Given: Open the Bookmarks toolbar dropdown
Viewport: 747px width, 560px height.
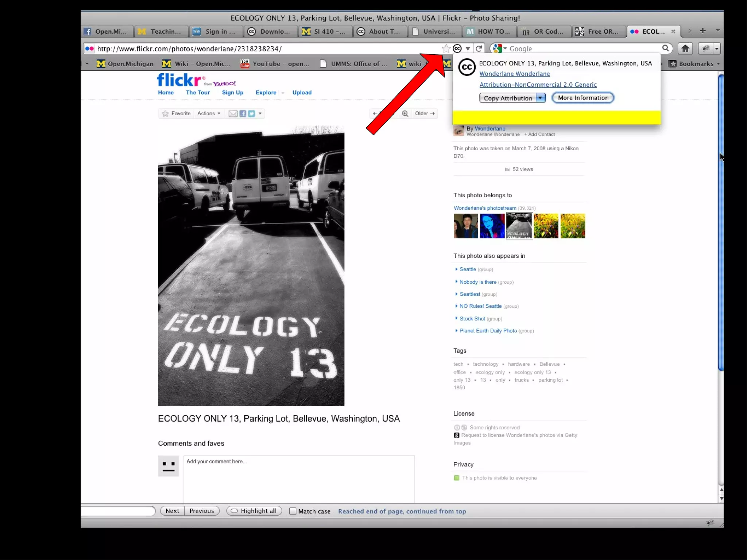Looking at the screenshot, I should [x=696, y=64].
